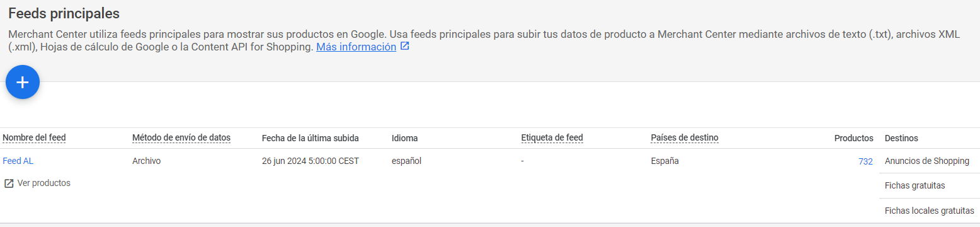
Task: Open external link icon beside Más información
Action: [405, 47]
